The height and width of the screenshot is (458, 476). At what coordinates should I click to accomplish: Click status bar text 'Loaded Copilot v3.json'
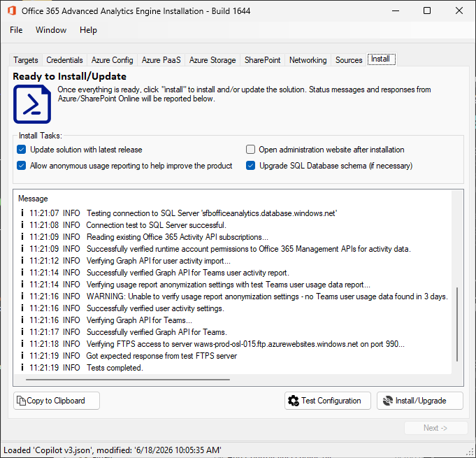click(113, 450)
